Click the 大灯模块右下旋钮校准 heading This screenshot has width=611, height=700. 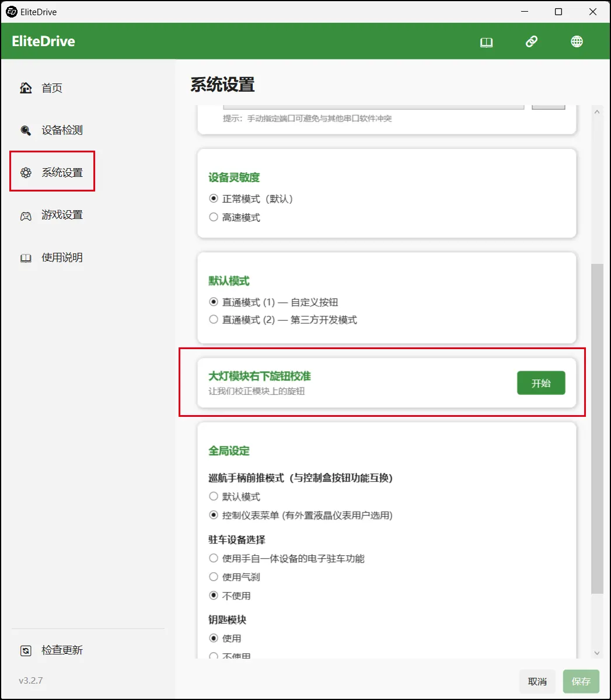pyautogui.click(x=259, y=376)
